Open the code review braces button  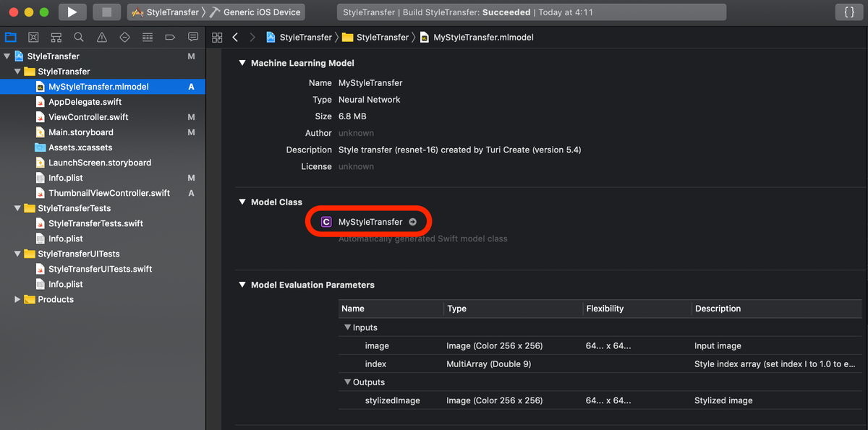[x=848, y=12]
